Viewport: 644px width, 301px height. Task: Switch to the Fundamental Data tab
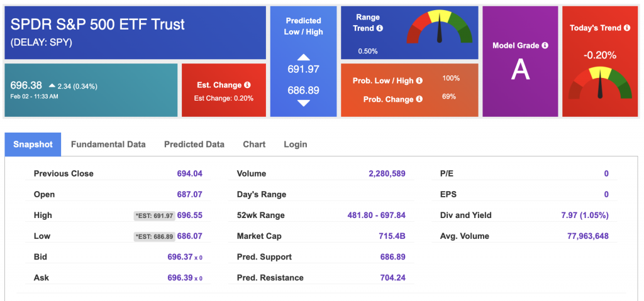108,144
